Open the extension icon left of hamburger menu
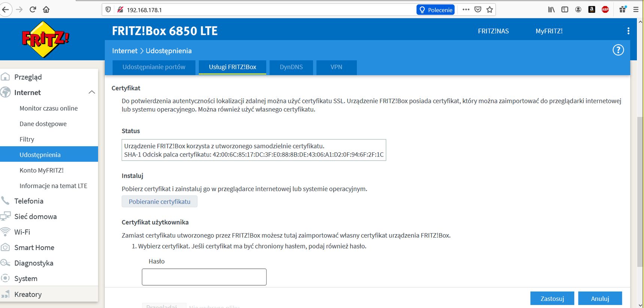Screen dimensions: 644x308 [622, 10]
